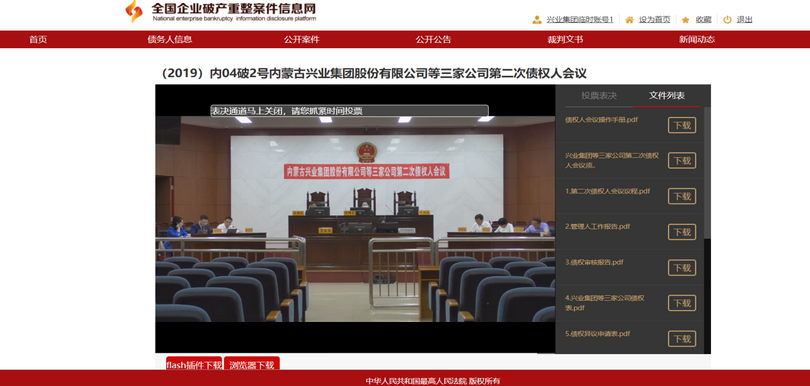Download 5.债权异议申请表.pdf

point(682,339)
